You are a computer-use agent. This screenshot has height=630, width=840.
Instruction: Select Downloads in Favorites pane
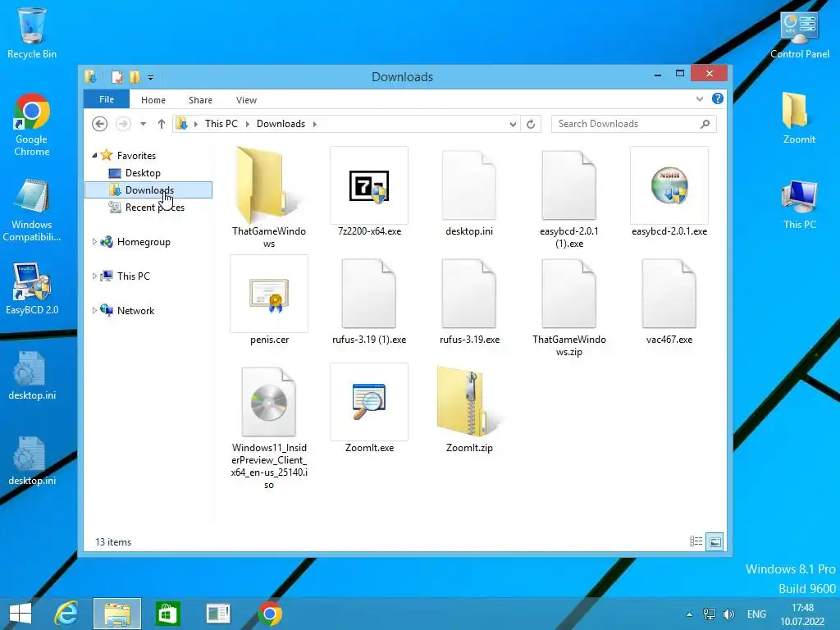pyautogui.click(x=148, y=189)
